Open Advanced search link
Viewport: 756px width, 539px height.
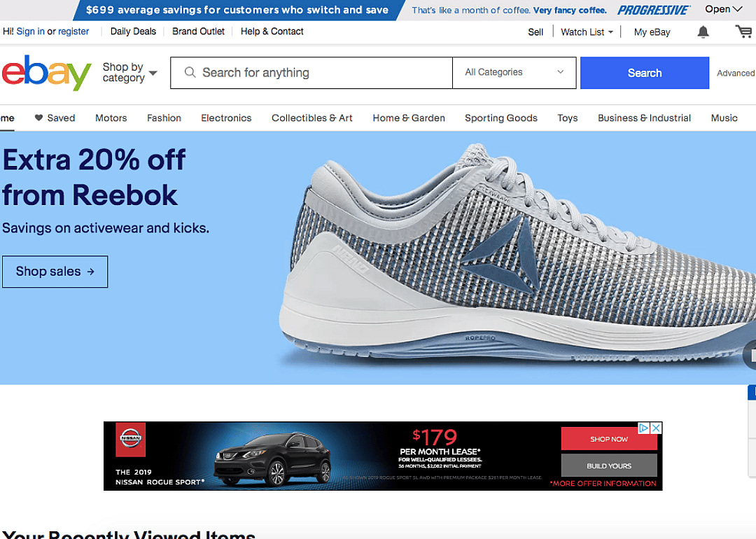point(735,73)
